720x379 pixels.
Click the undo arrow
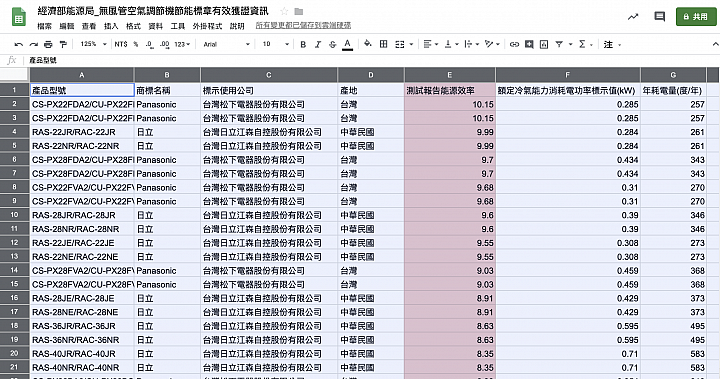(x=19, y=45)
